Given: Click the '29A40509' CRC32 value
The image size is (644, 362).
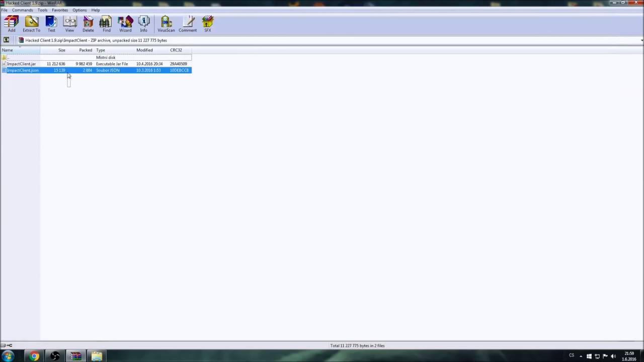Looking at the screenshot, I should (178, 64).
